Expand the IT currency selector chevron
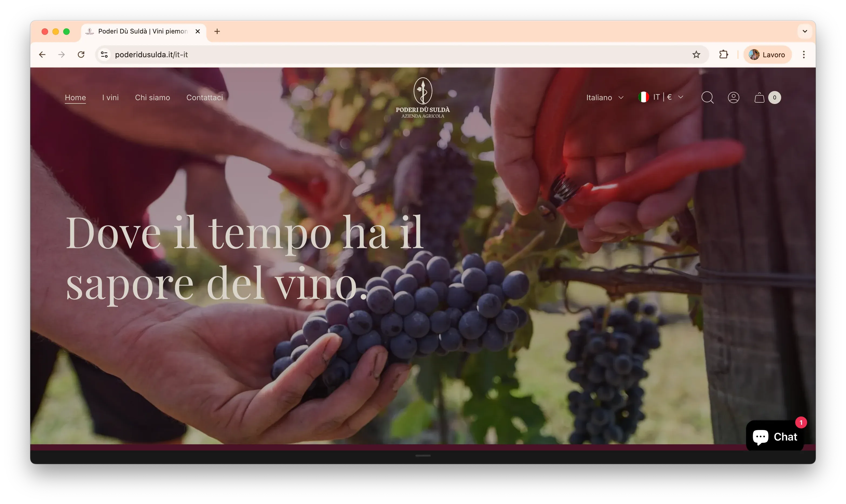Image resolution: width=846 pixels, height=504 pixels. (x=681, y=98)
